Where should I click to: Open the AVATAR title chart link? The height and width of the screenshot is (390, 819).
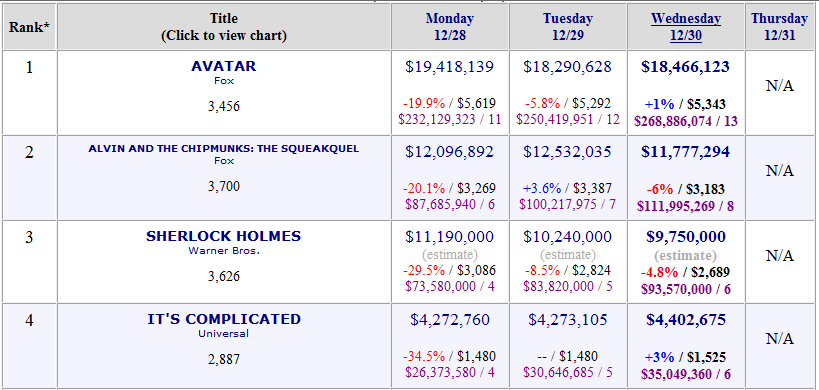(224, 66)
